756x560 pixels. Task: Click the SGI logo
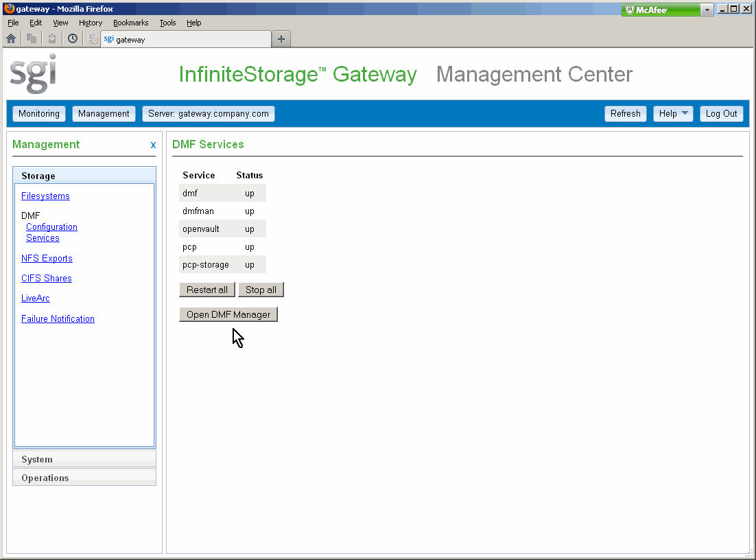point(33,73)
